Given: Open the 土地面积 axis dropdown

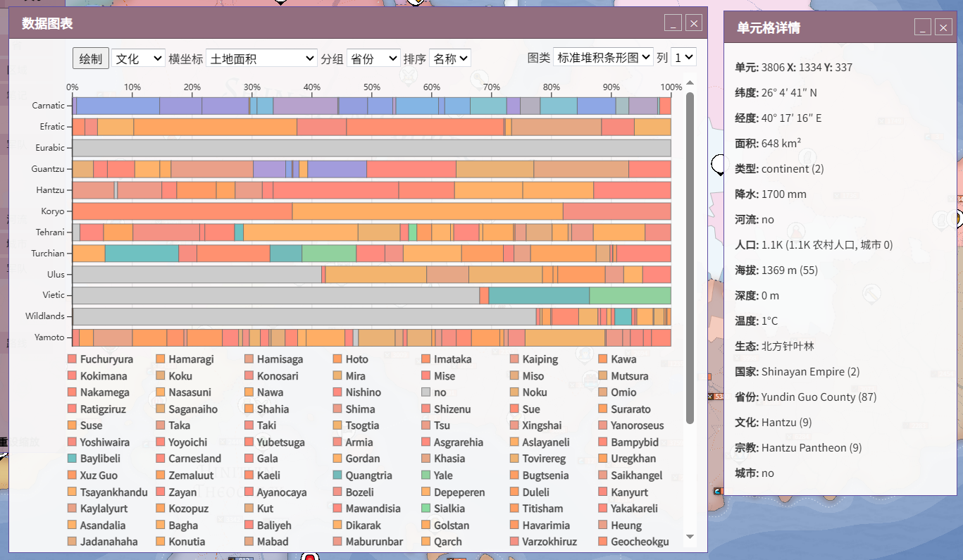Looking at the screenshot, I should (262, 58).
